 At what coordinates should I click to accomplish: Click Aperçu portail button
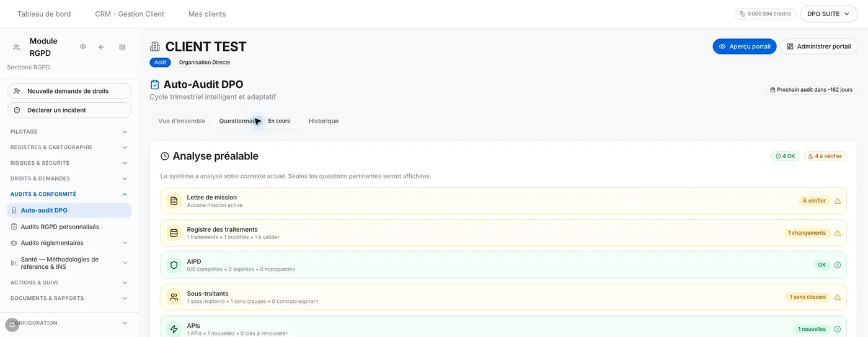[x=745, y=46]
